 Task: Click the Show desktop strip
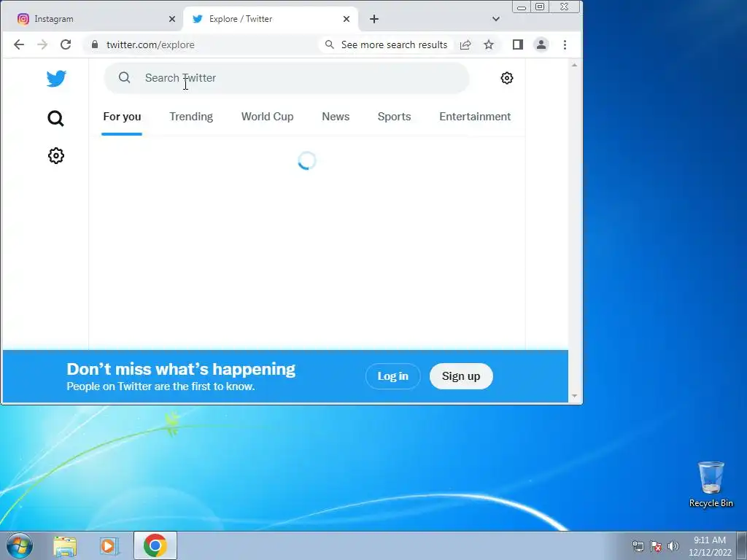(742, 545)
